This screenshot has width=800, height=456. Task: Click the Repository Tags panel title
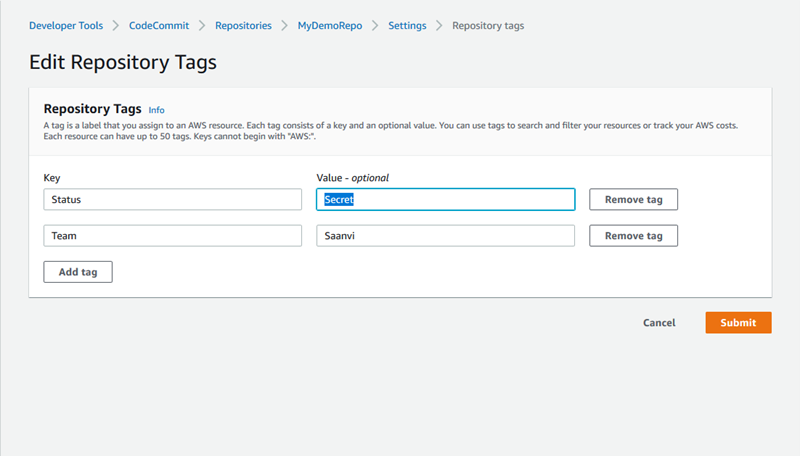[x=92, y=108]
